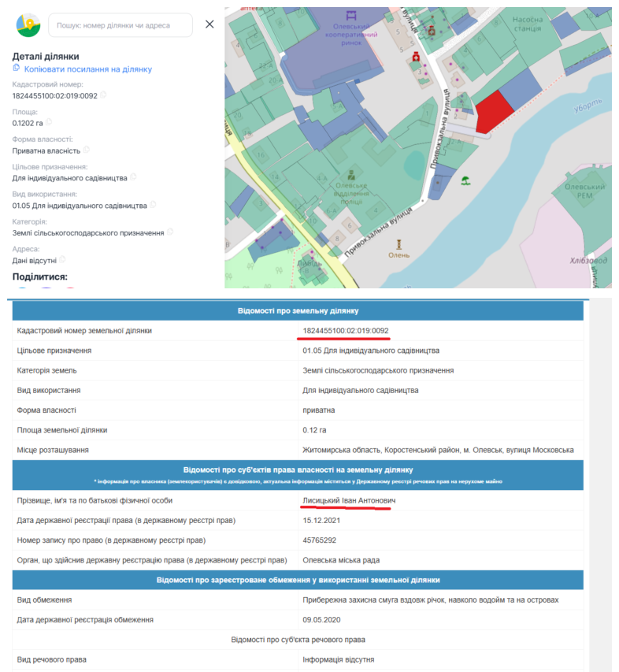Click the copy icon before 'Копіювати посилання'
Screen dimensions: 619x672
pos(17,68)
